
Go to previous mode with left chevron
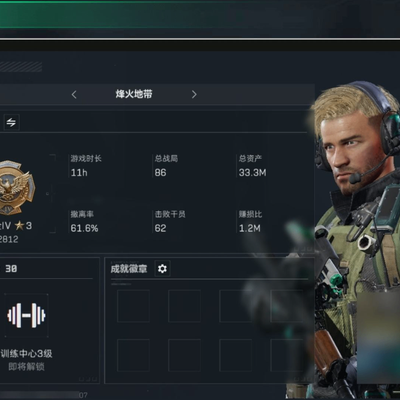pos(74,95)
